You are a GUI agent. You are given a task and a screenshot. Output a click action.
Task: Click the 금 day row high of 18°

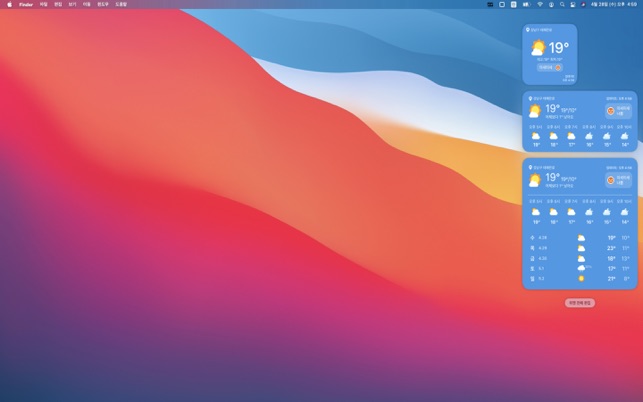click(x=611, y=258)
